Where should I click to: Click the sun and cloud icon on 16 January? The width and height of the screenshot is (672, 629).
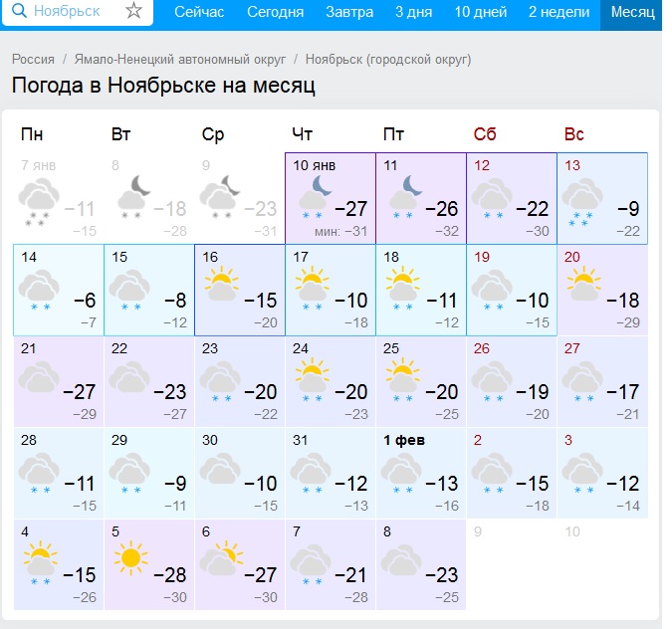[x=222, y=284]
